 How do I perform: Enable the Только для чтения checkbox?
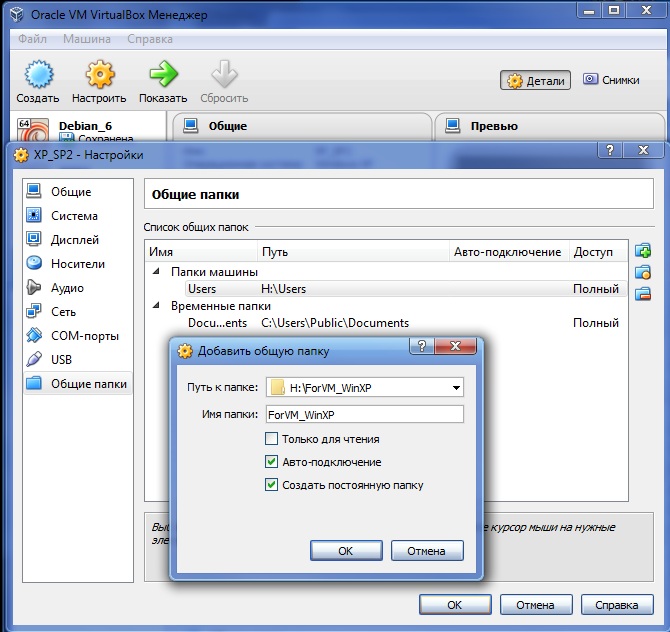tap(271, 439)
